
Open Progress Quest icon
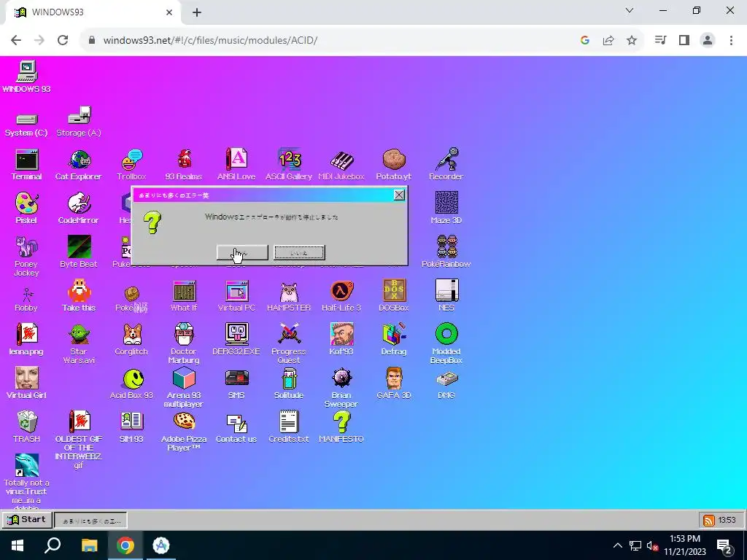(289, 344)
